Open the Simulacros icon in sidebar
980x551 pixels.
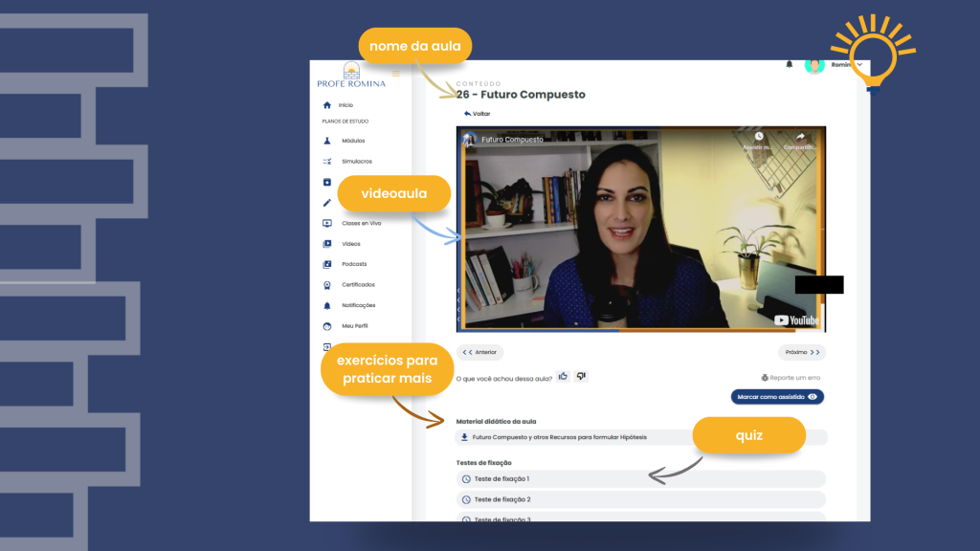[x=327, y=161]
